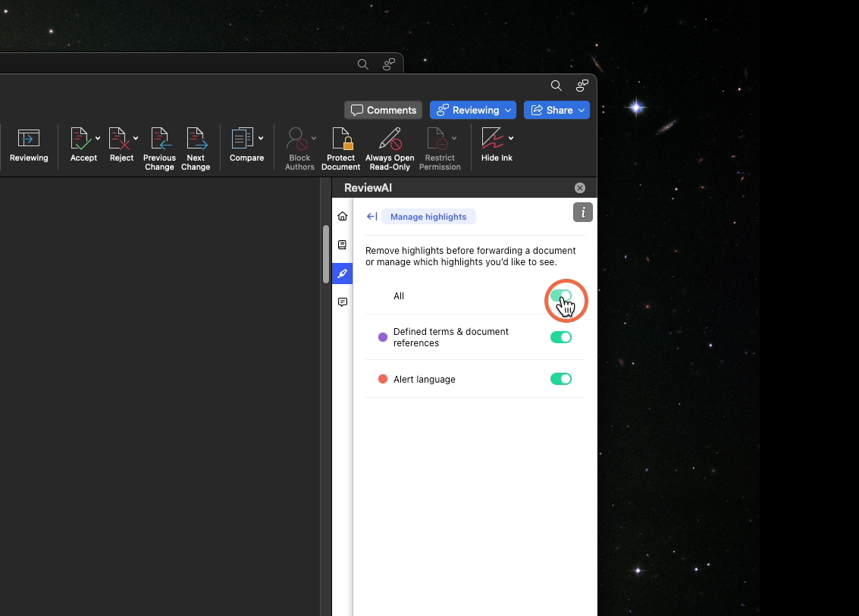Expand the Block Authors dropdown arrow

tap(314, 139)
